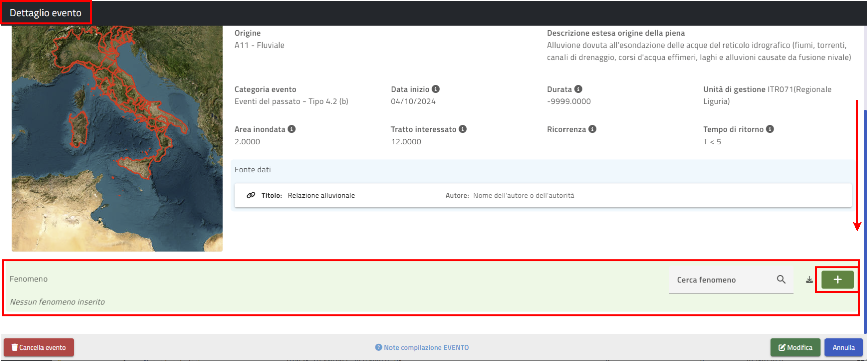
Task: Click the Tempo di ritorno info icon
Action: tap(770, 129)
